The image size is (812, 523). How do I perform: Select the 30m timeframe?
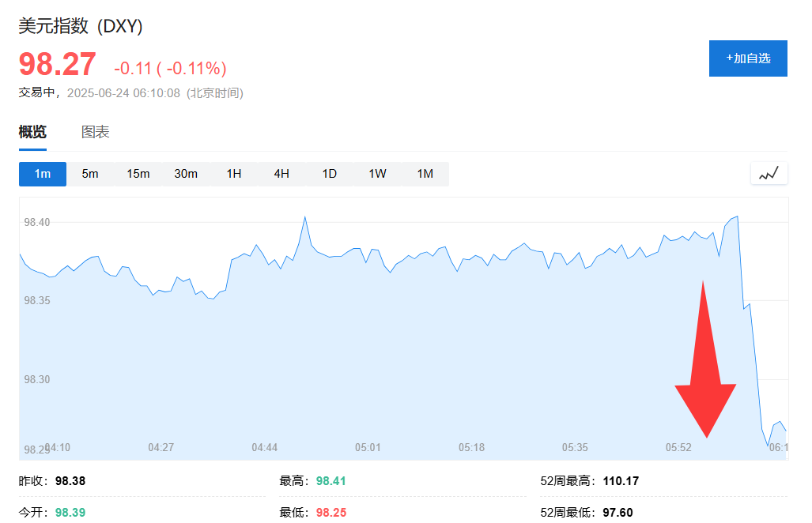click(186, 174)
